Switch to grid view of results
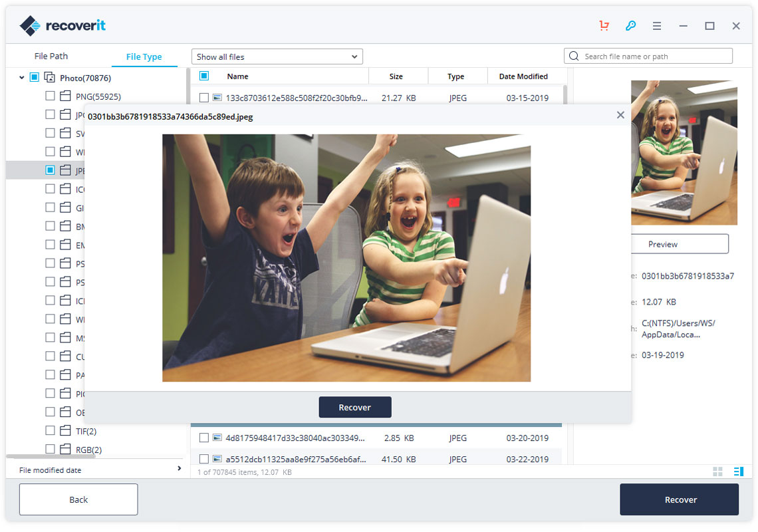 [x=717, y=471]
